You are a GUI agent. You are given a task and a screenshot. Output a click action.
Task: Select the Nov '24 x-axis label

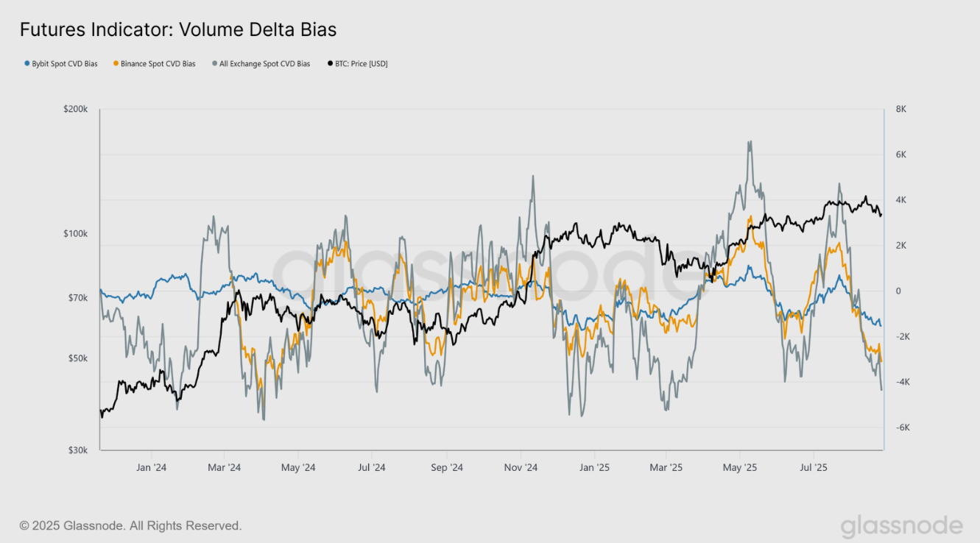pyautogui.click(x=521, y=467)
